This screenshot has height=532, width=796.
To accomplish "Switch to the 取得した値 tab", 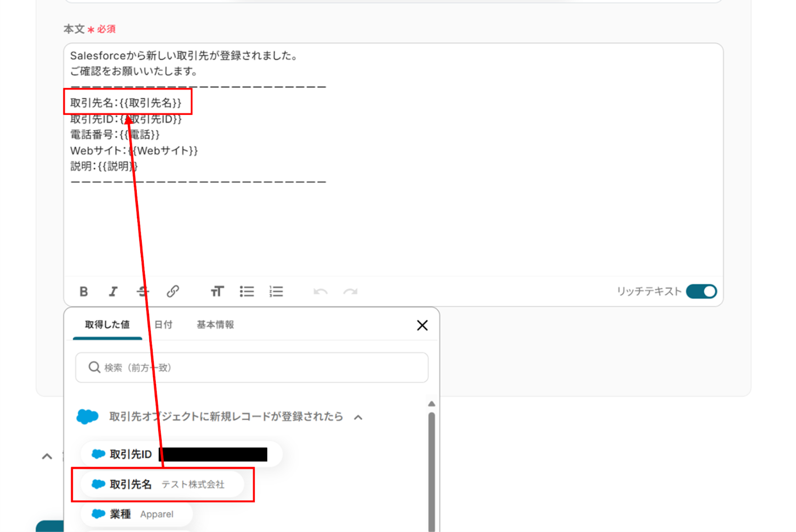I will click(107, 325).
